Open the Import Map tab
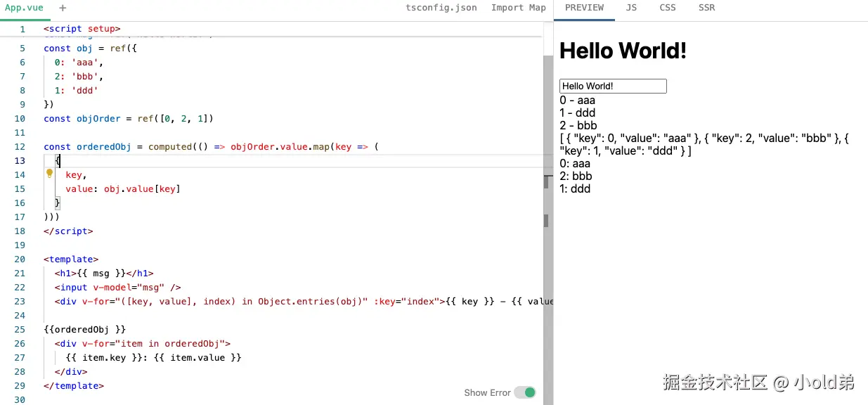868x405 pixels. (x=518, y=8)
